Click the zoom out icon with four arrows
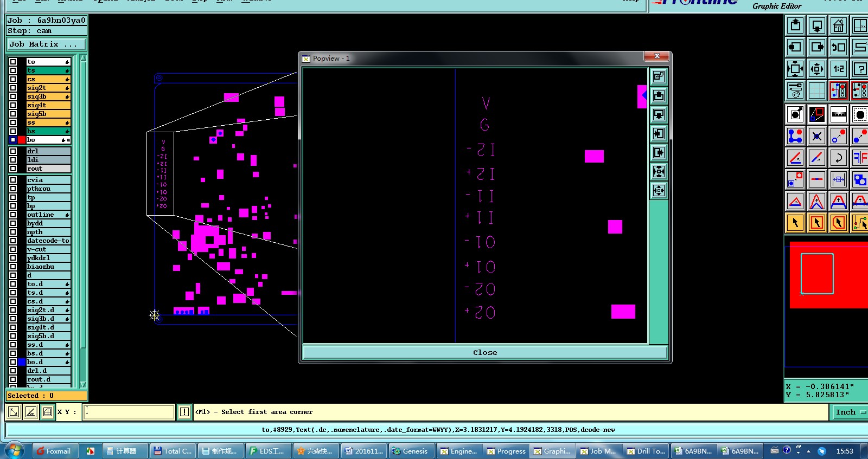The image size is (868, 459). (x=817, y=69)
